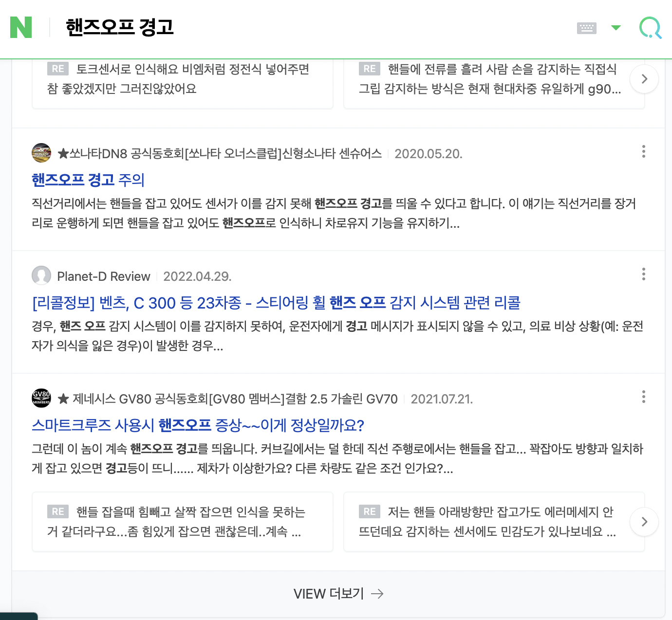Select the date 2020.05.20.

coord(429,154)
